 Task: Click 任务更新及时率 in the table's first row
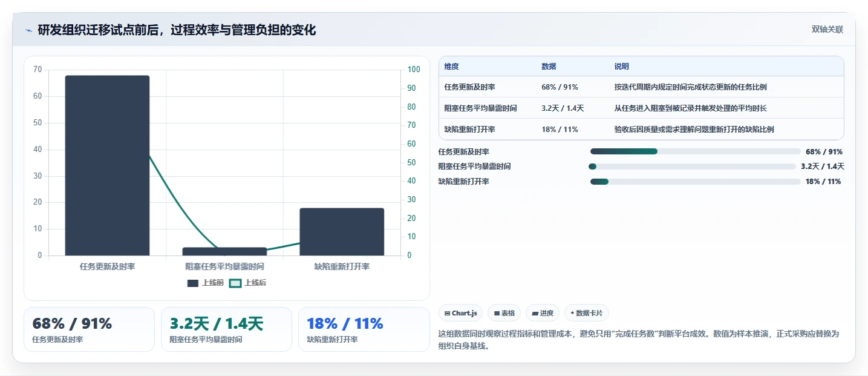(x=470, y=87)
